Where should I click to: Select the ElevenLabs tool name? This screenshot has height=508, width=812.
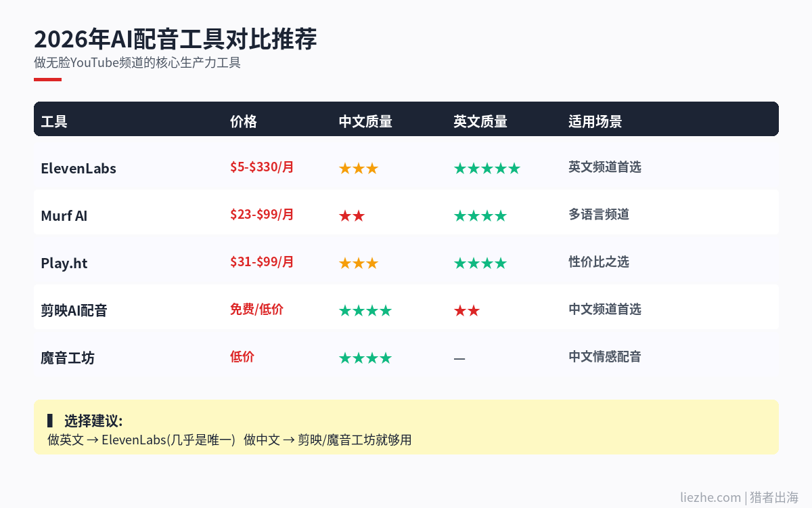coord(78,169)
